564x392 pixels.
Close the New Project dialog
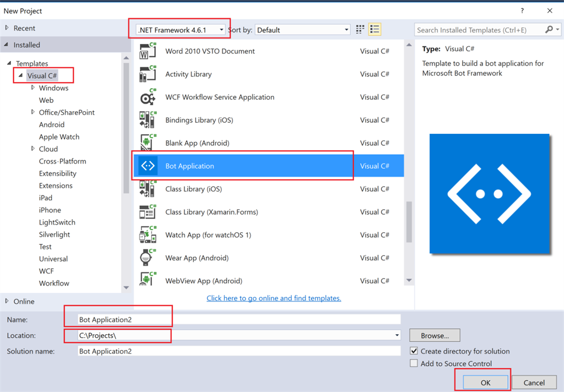[550, 11]
